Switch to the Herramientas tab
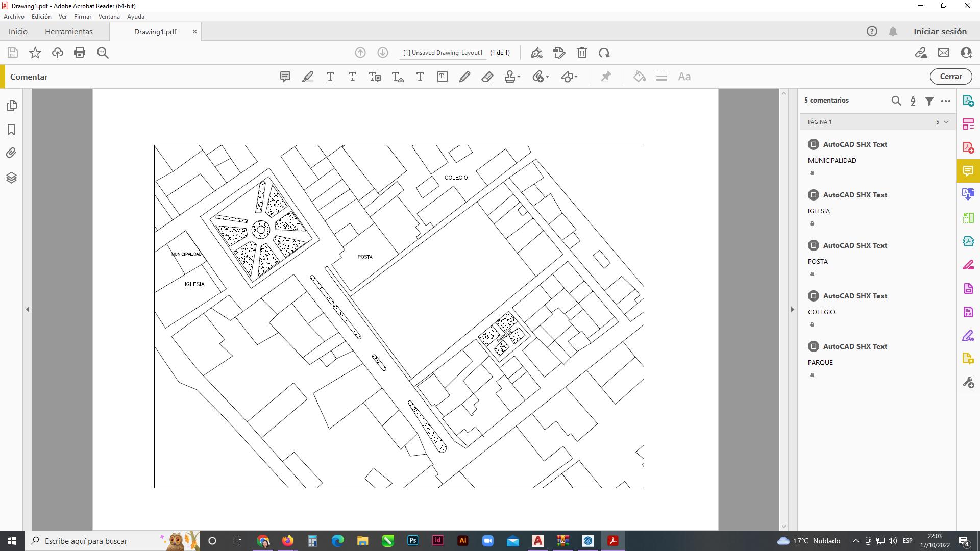The image size is (980, 551). 69,32
